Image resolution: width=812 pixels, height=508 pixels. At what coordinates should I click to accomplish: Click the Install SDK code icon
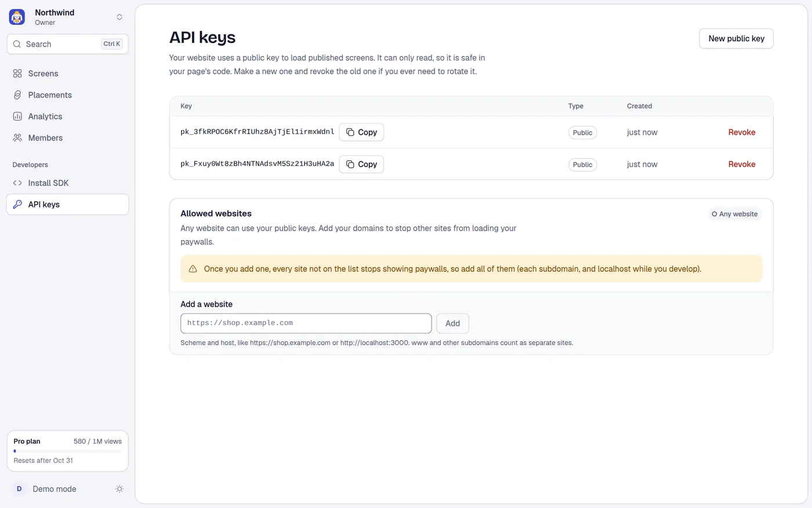[x=17, y=183]
